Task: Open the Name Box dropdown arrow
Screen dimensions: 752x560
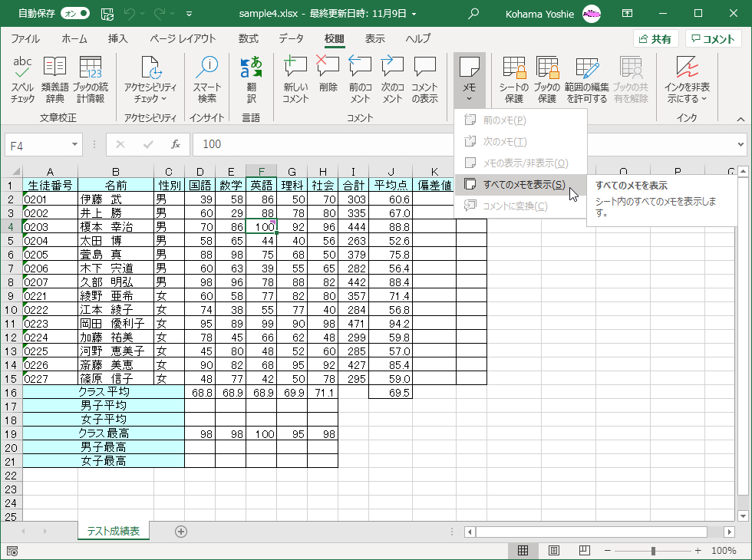Action: (x=74, y=144)
